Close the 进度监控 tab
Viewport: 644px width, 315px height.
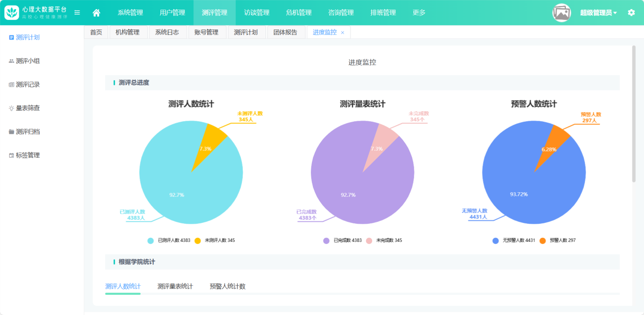point(342,32)
